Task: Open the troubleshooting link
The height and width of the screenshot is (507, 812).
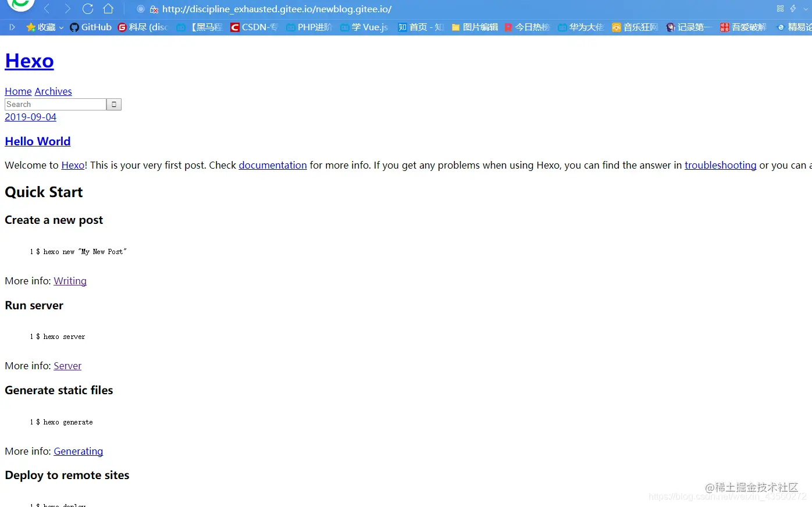Action: pyautogui.click(x=720, y=165)
